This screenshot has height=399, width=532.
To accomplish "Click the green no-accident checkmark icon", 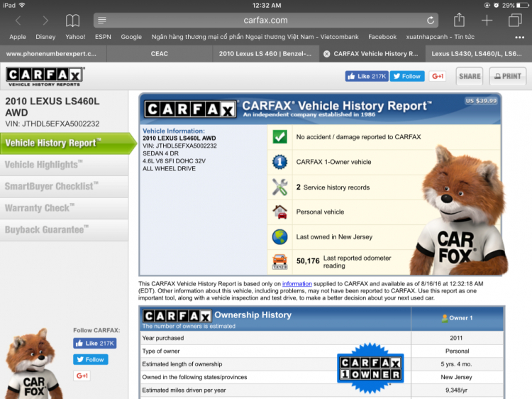I will pyautogui.click(x=280, y=137).
